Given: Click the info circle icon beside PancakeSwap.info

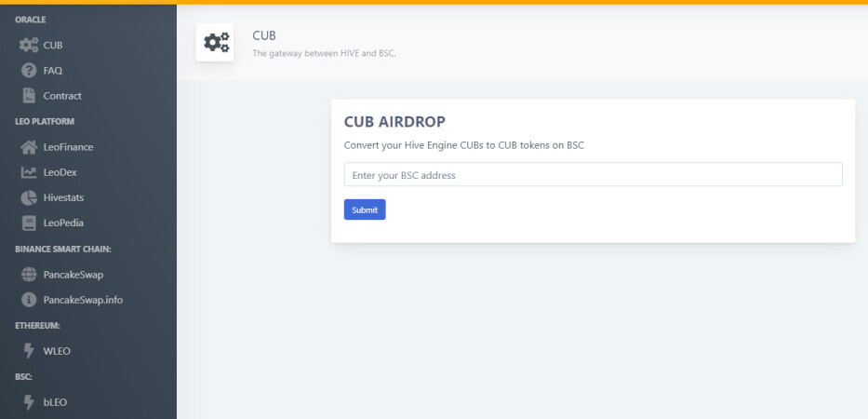Looking at the screenshot, I should pyautogui.click(x=29, y=300).
